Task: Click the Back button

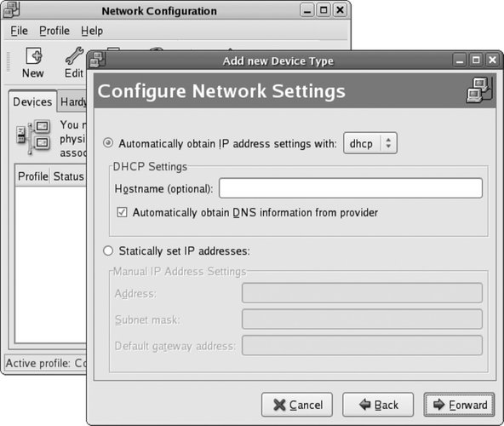Action: (x=378, y=405)
